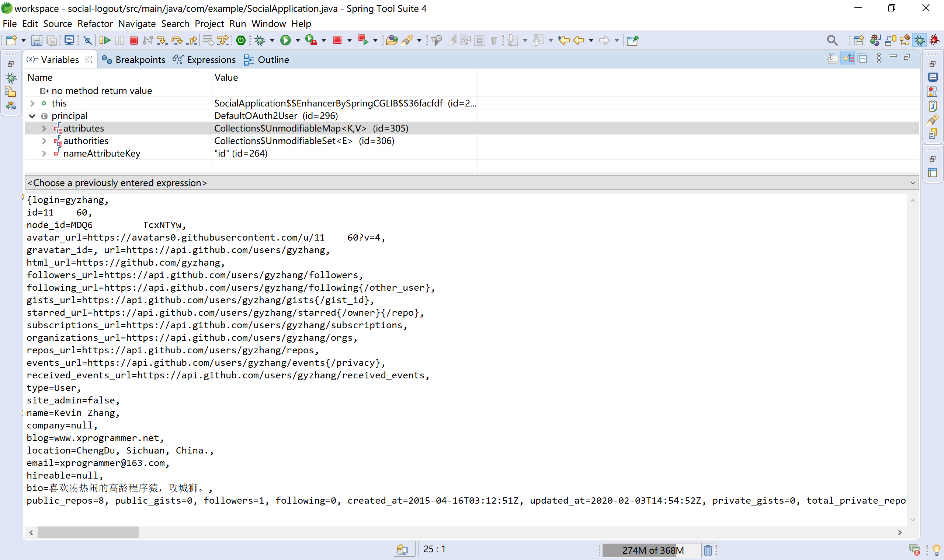Open the Run configurations dropdown arrow
This screenshot has height=560, width=944.
pos(298,41)
